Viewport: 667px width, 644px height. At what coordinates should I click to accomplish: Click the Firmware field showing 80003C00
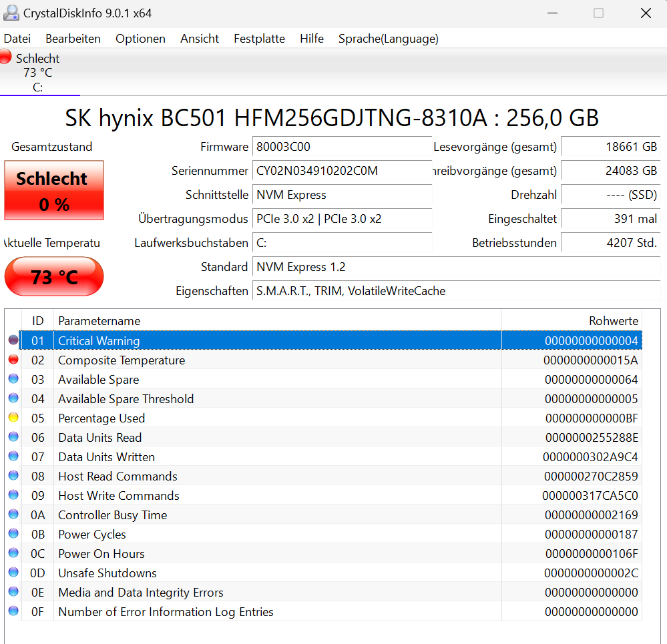tap(342, 147)
